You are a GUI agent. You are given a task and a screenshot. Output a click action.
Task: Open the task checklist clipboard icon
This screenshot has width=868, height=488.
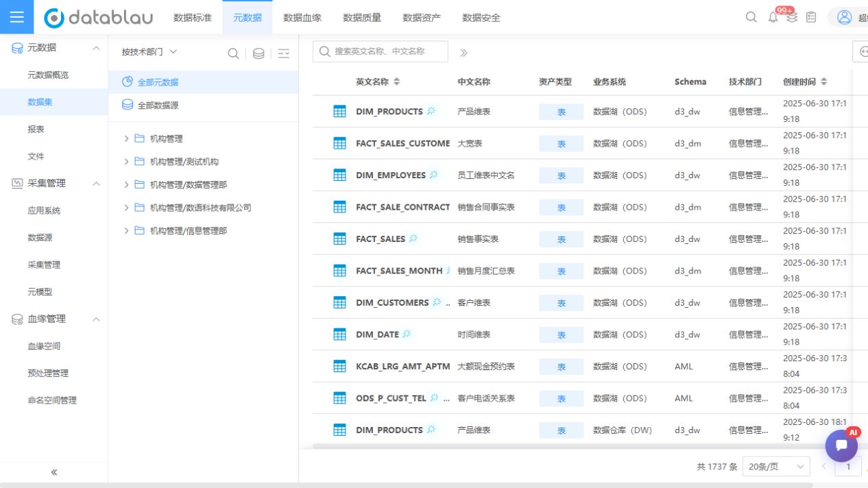[x=811, y=17]
